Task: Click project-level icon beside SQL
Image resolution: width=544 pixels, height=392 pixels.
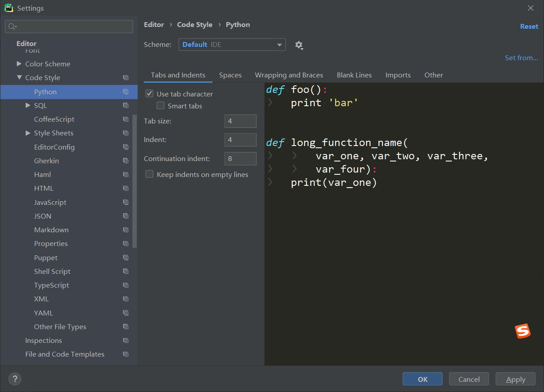Action: point(126,106)
